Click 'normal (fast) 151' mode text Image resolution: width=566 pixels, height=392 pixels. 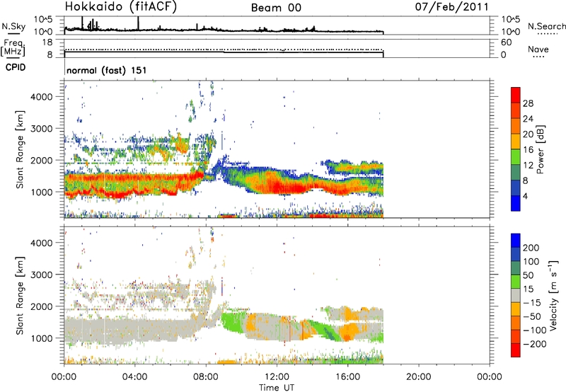pos(107,70)
